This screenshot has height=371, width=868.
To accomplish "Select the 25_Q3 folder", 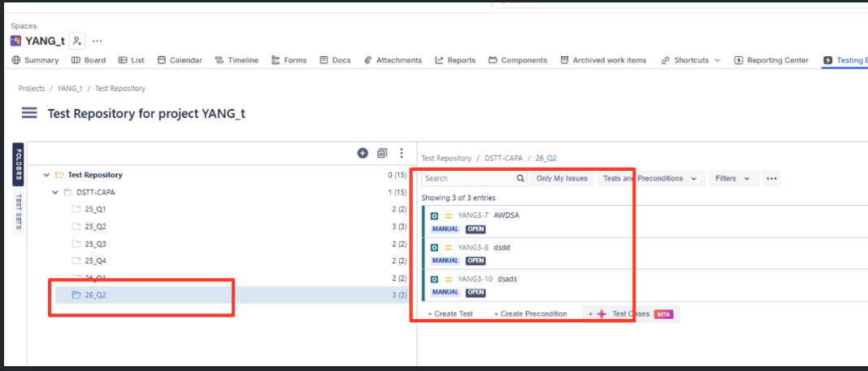I will tap(95, 244).
